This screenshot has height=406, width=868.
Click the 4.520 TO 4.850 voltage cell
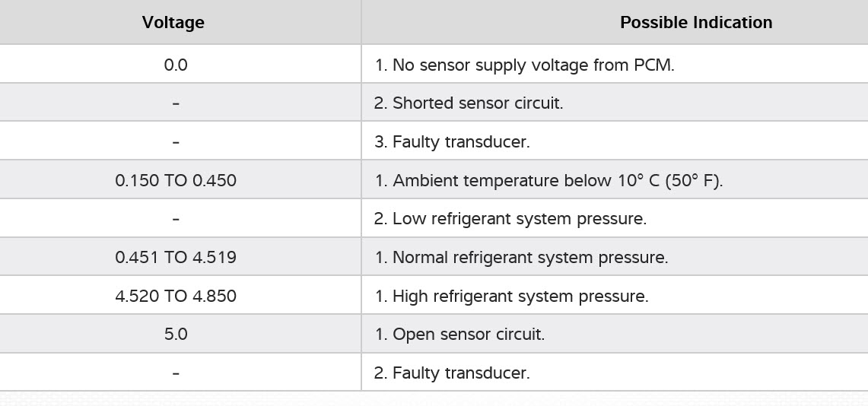176,297
